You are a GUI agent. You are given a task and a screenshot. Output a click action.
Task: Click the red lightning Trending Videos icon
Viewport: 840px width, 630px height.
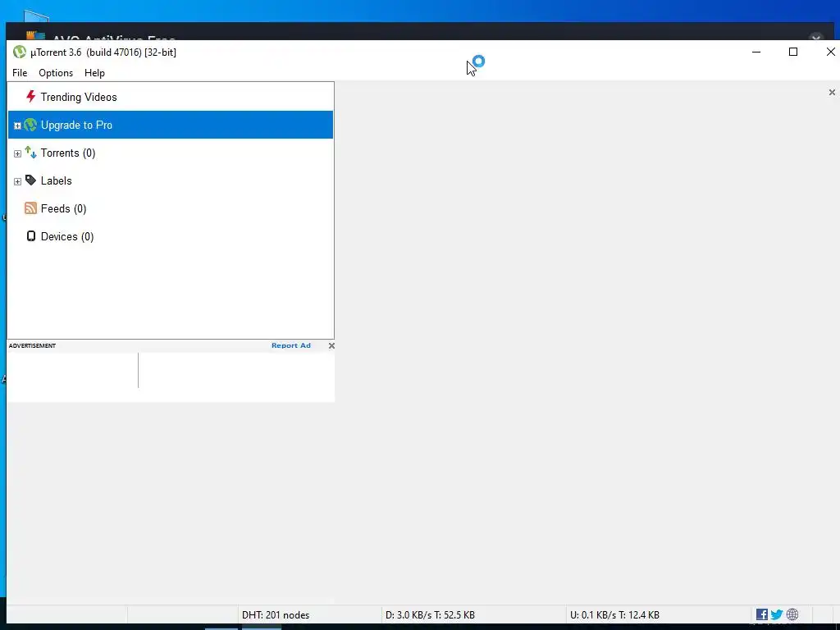(x=30, y=97)
